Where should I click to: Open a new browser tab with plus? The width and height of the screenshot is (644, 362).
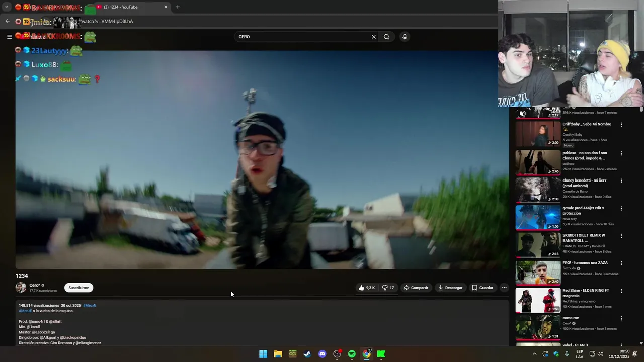(178, 7)
